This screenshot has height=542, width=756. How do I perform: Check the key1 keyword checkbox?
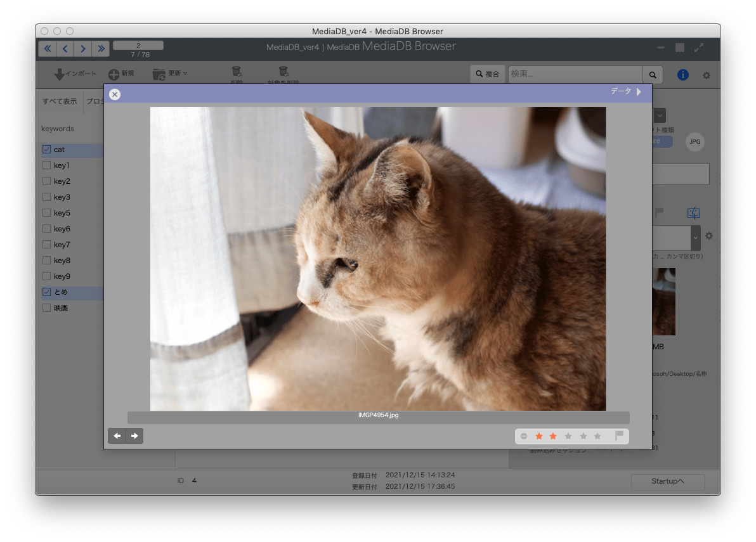47,165
